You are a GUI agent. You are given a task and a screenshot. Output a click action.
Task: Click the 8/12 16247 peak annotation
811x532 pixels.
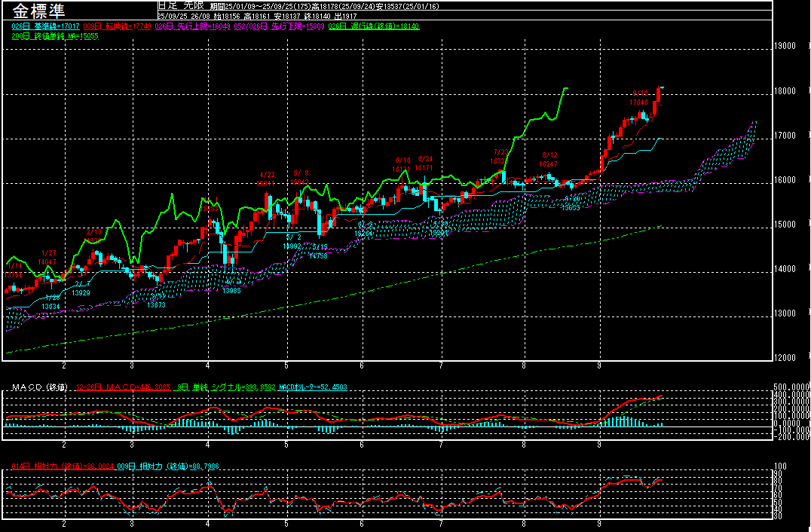click(549, 159)
